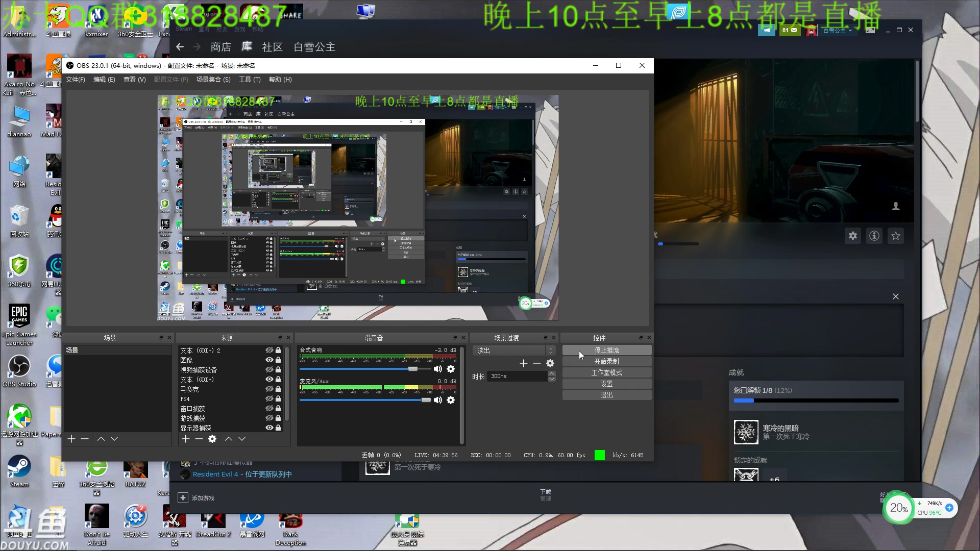Show the PS4 source via its eye icon

[269, 398]
